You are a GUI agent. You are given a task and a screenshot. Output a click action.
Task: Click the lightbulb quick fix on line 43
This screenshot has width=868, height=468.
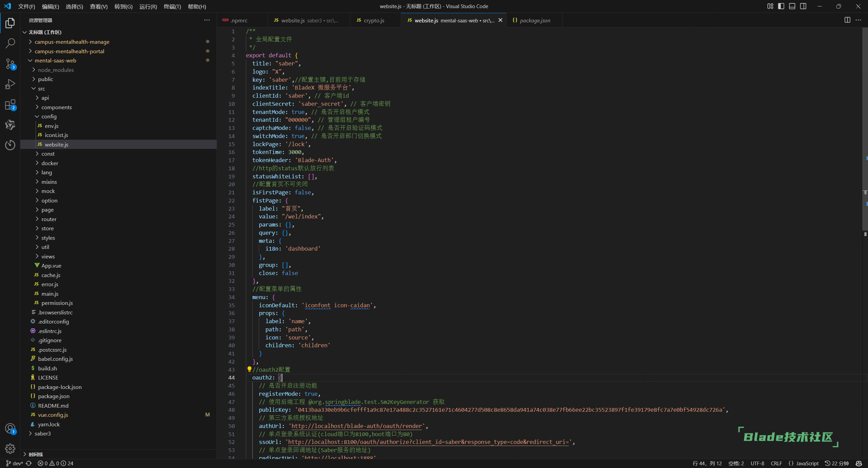coord(249,369)
